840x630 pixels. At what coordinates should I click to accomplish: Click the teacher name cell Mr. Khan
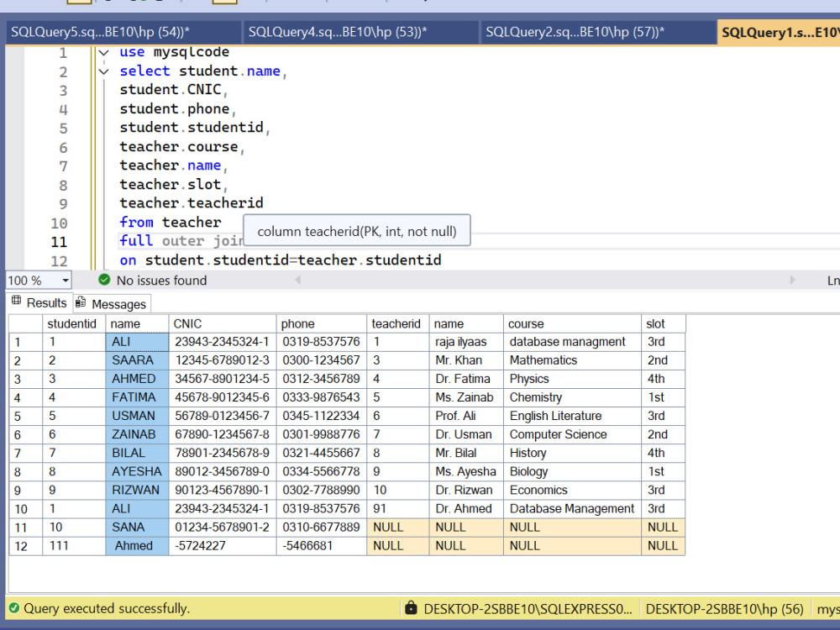pyautogui.click(x=466, y=360)
